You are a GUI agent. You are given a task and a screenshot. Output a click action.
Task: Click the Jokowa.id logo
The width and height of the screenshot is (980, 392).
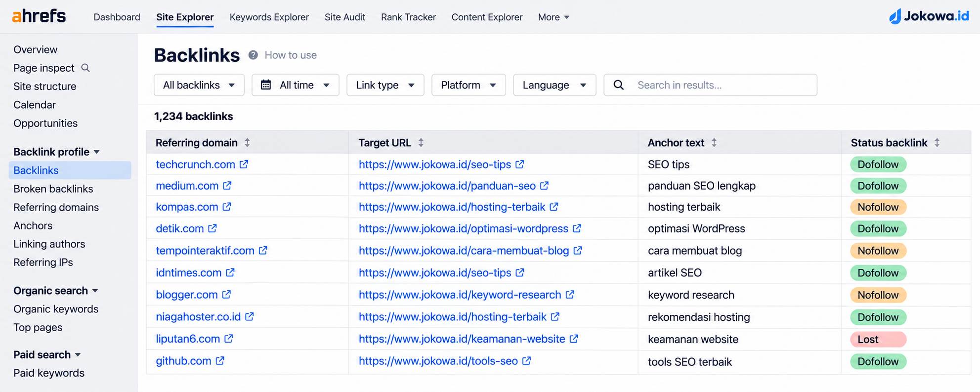click(929, 16)
